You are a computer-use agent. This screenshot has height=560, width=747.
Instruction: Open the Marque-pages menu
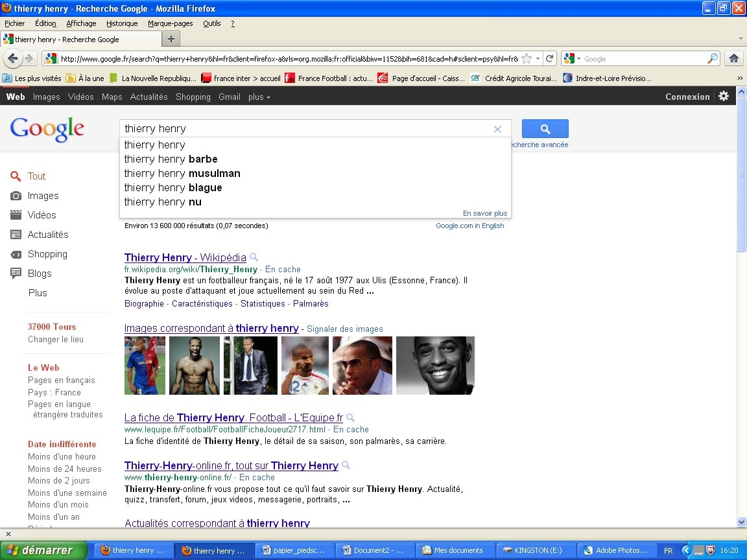[x=170, y=23]
